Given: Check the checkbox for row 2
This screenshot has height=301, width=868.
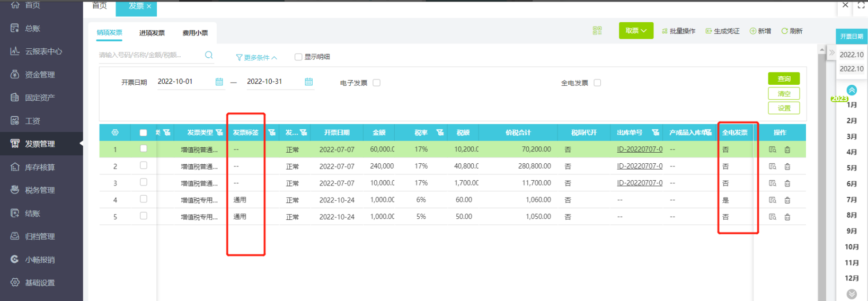Looking at the screenshot, I should 143,166.
